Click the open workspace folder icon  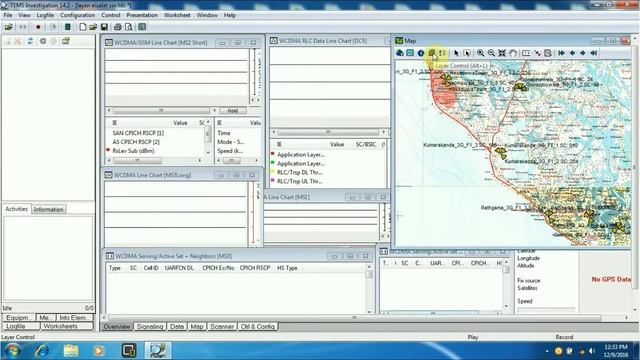point(93,27)
